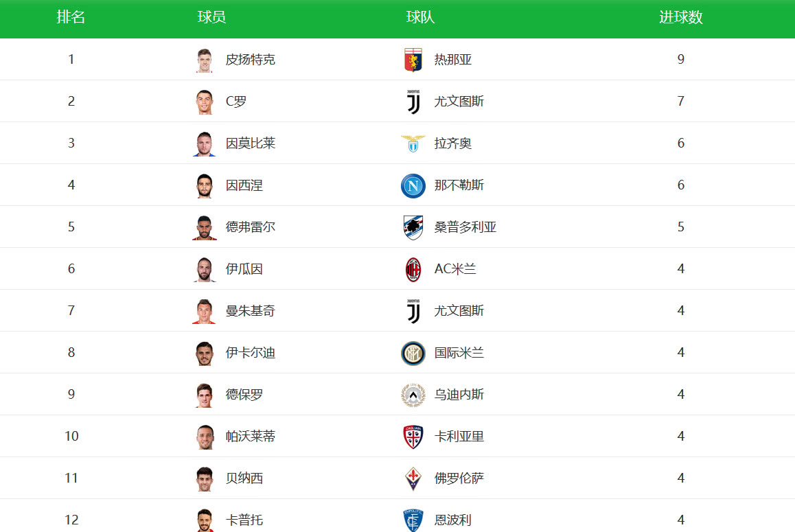Click the 排名 column header

pyautogui.click(x=71, y=17)
